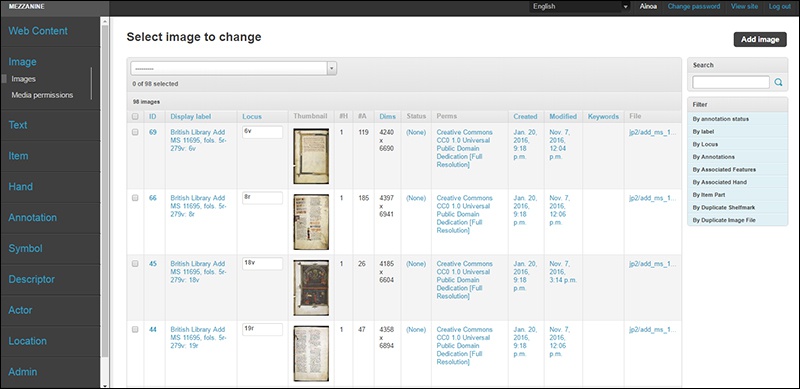This screenshot has height=389, width=800.
Task: Click the search magnifier icon
Action: [778, 82]
